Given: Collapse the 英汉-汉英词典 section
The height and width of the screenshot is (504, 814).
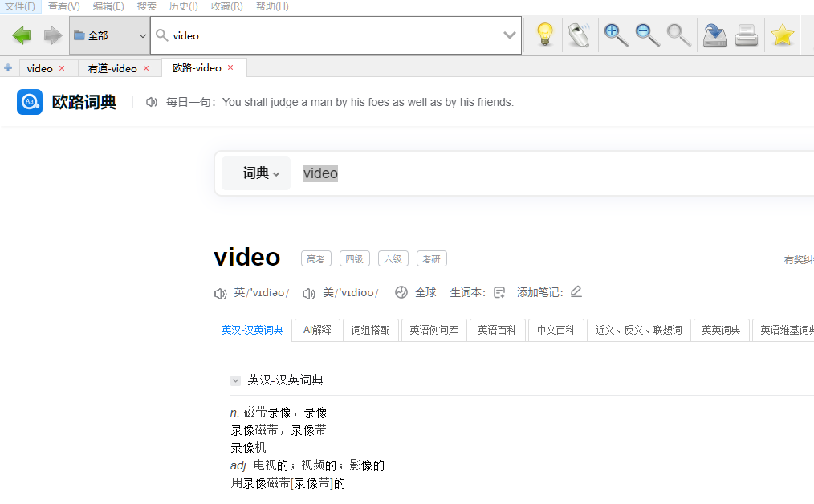Looking at the screenshot, I should point(236,380).
